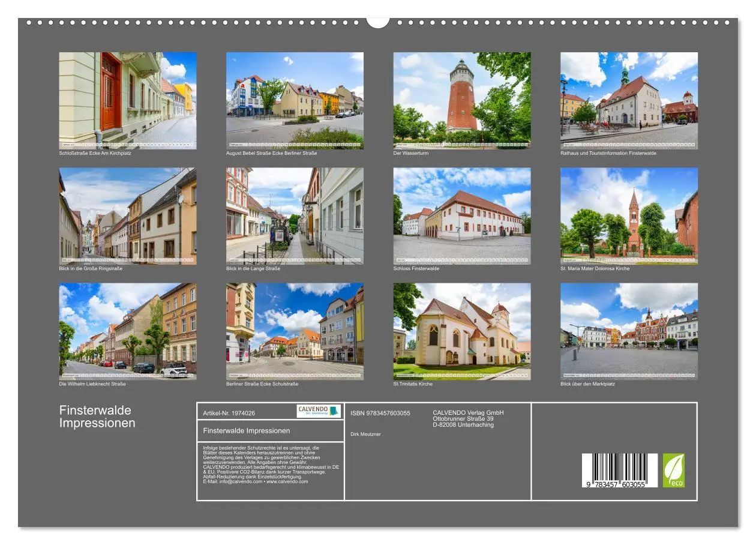The height and width of the screenshot is (545, 756).
Task: Select the Finsterwalde Impressionen title box
Action: point(270,430)
